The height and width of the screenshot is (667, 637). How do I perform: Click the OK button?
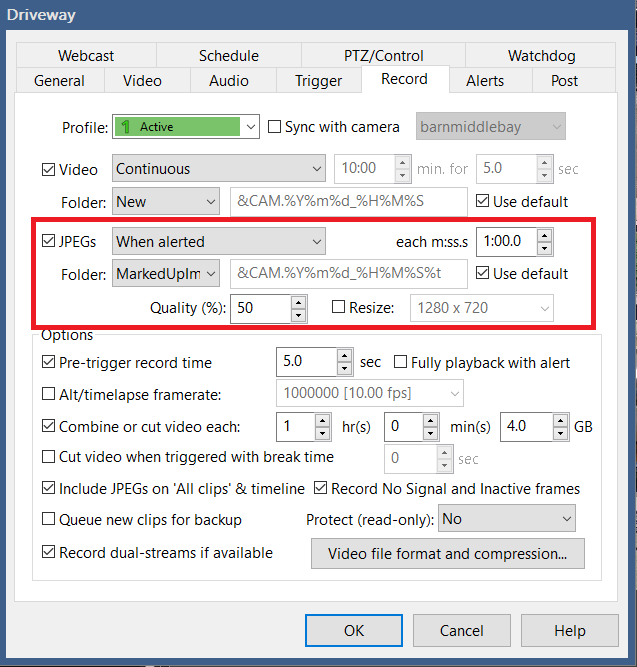click(x=354, y=631)
